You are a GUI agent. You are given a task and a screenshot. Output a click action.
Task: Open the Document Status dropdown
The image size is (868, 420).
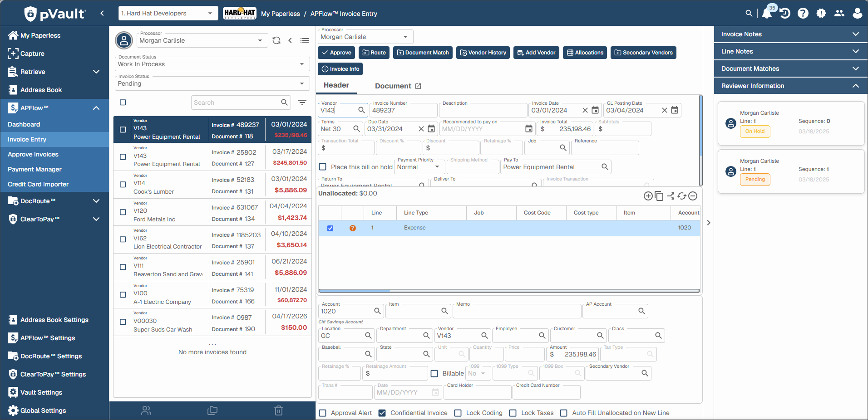tap(212, 64)
